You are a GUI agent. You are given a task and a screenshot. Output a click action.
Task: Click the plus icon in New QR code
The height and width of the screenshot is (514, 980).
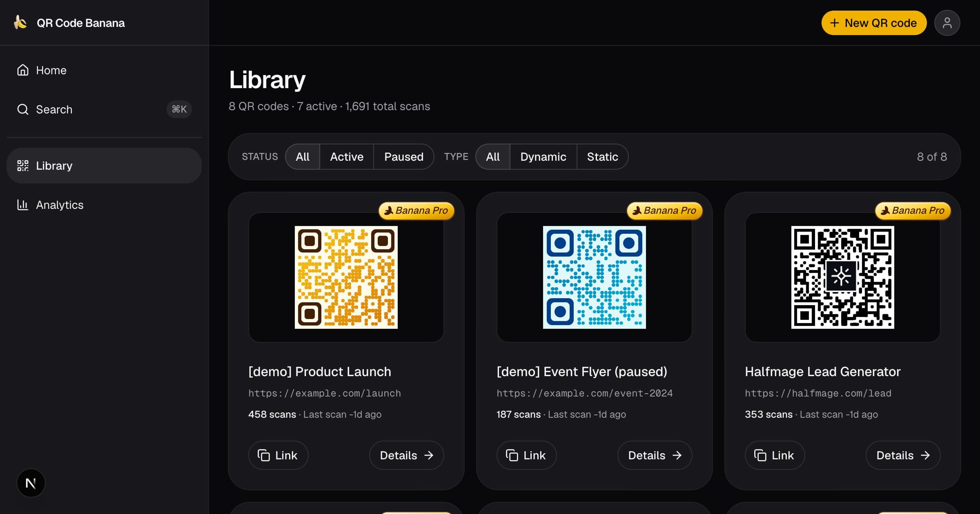coord(835,23)
